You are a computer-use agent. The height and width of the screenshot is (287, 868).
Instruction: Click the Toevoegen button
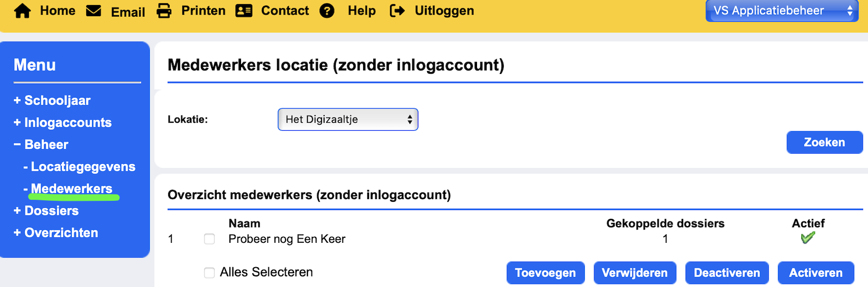click(545, 273)
